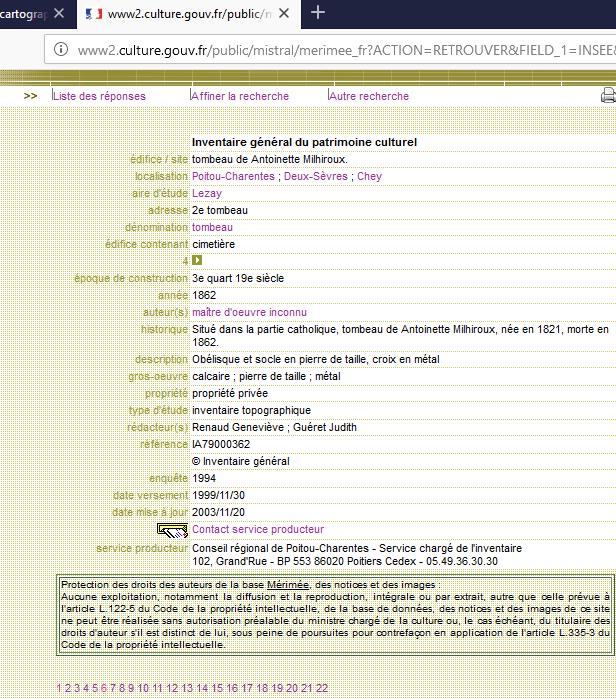616x699 pixels.
Task: Click 'maître d'oeuvre inconnu' link
Action: [249, 312]
